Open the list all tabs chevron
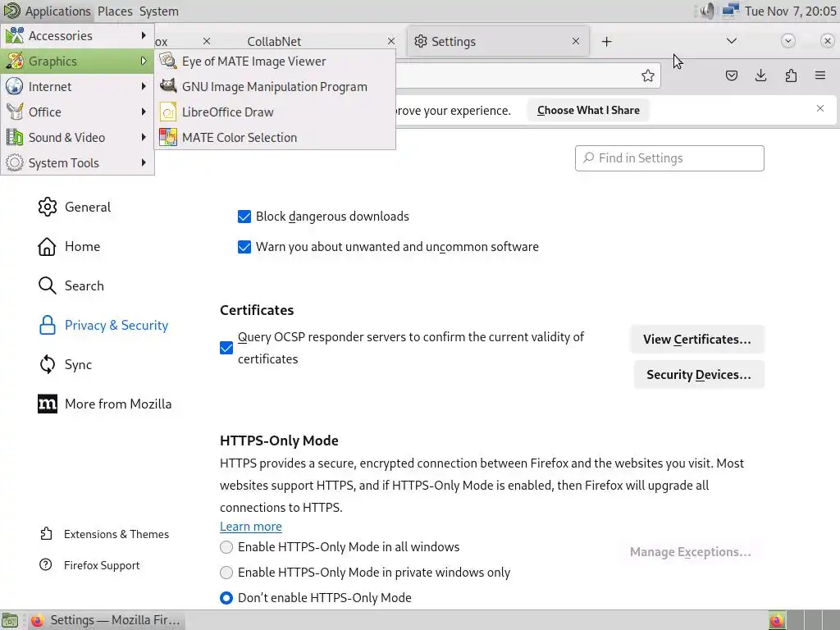This screenshot has height=630, width=840. tap(731, 41)
